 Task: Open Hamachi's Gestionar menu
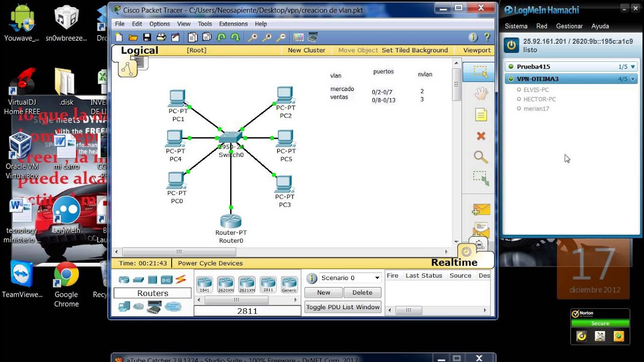point(569,26)
